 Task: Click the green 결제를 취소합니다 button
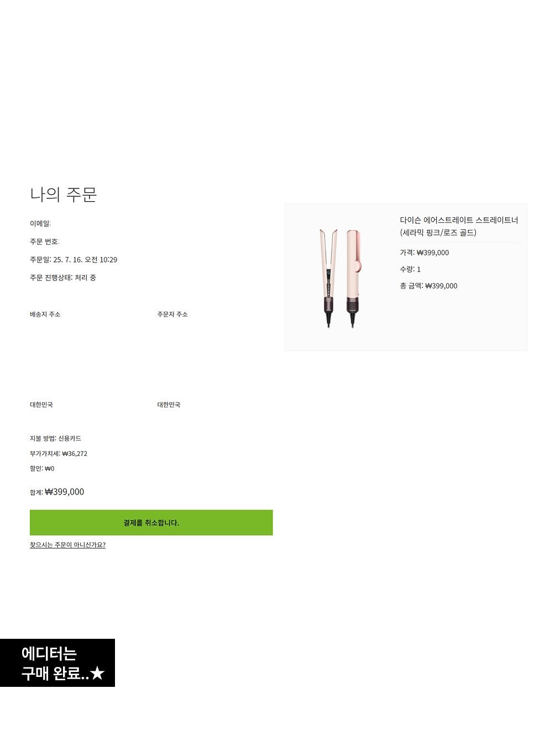pos(151,522)
